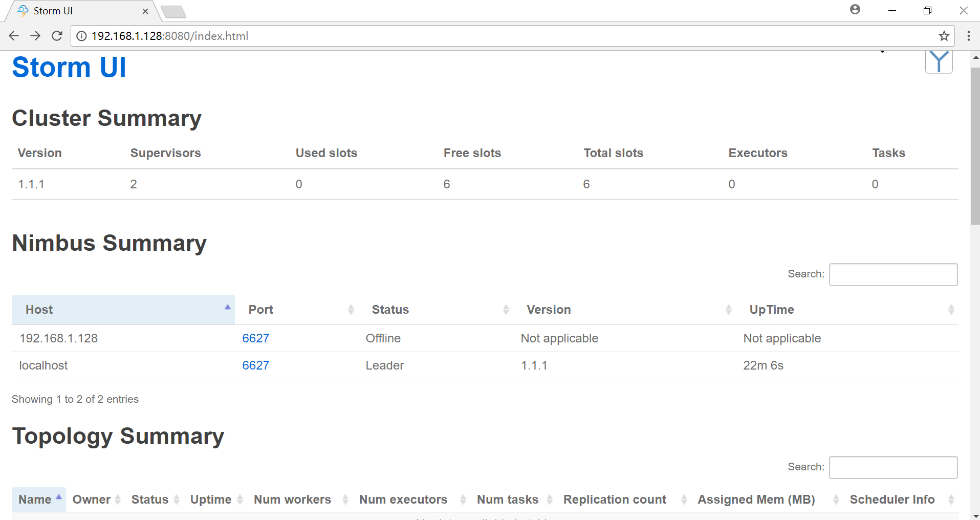Image resolution: width=980 pixels, height=520 pixels.
Task: Sort topology table by Name
Action: pyautogui.click(x=39, y=500)
